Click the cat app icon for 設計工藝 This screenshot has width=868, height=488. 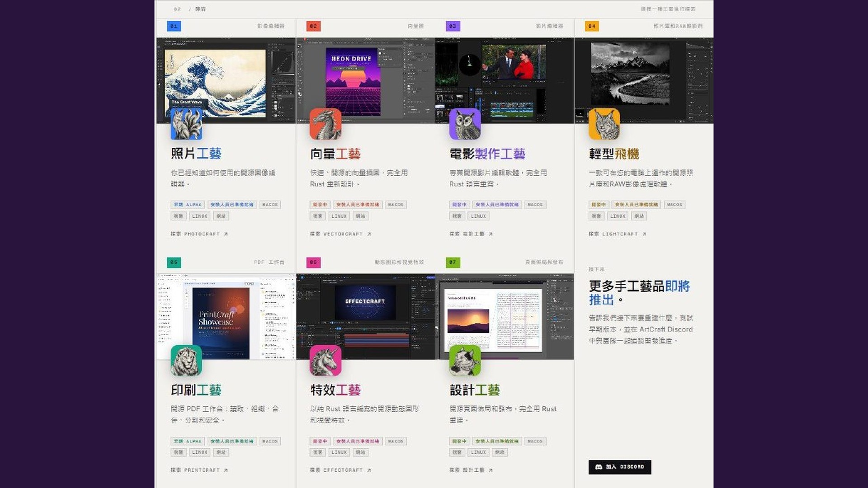point(465,361)
